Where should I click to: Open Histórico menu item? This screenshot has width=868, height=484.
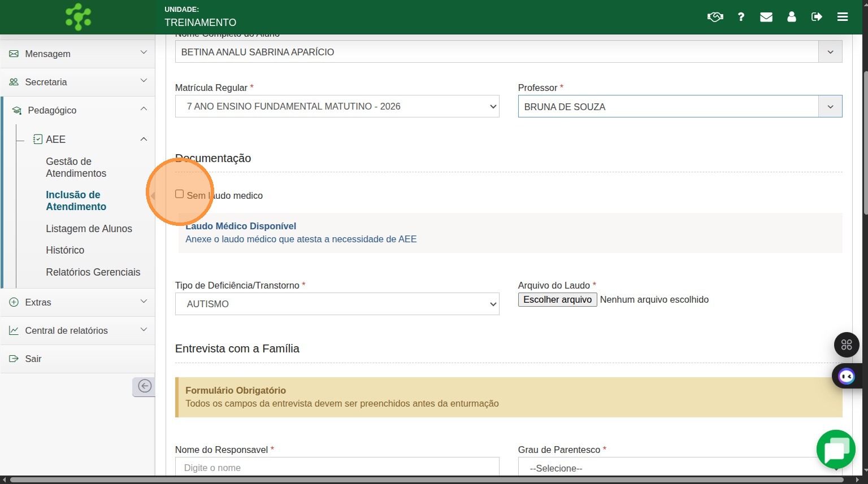[65, 250]
